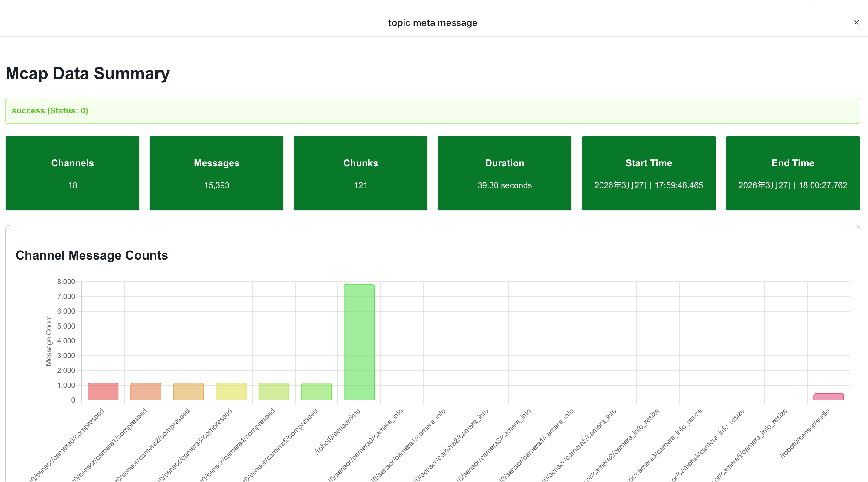868x482 pixels.
Task: Click the '0' y-axis tick label
Action: tap(73, 400)
